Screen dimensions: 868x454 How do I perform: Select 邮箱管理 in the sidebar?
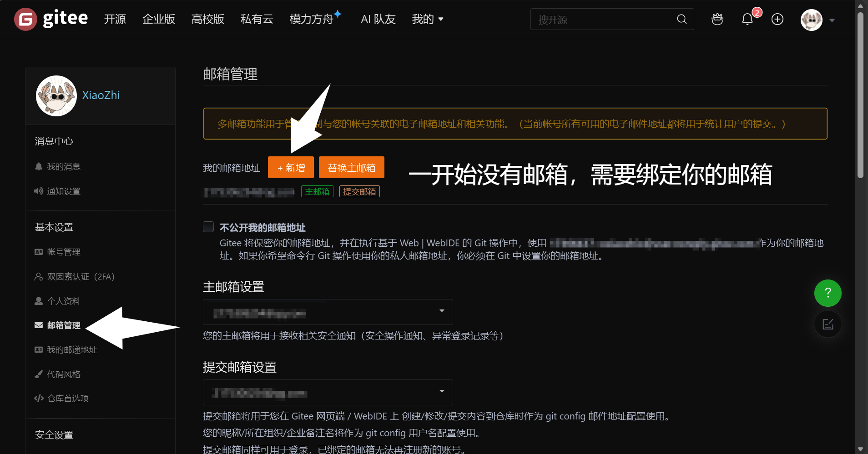(64, 325)
